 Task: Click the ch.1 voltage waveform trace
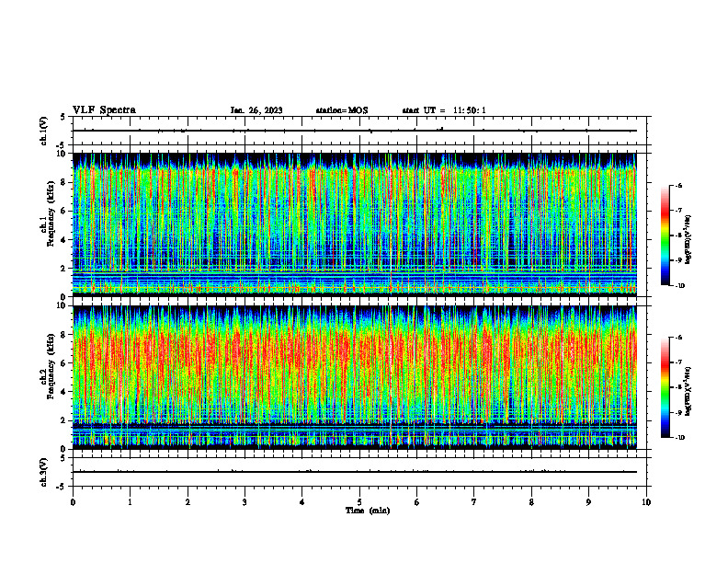[355, 131]
